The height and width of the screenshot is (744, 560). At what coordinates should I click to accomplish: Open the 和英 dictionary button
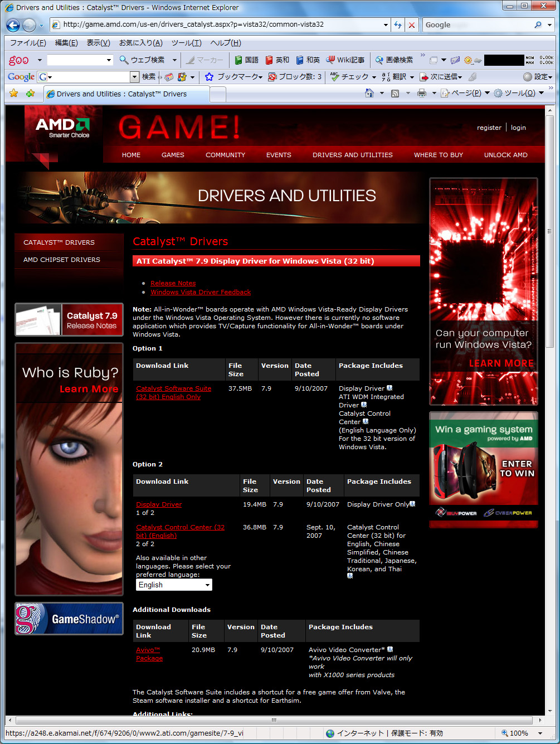[x=308, y=60]
